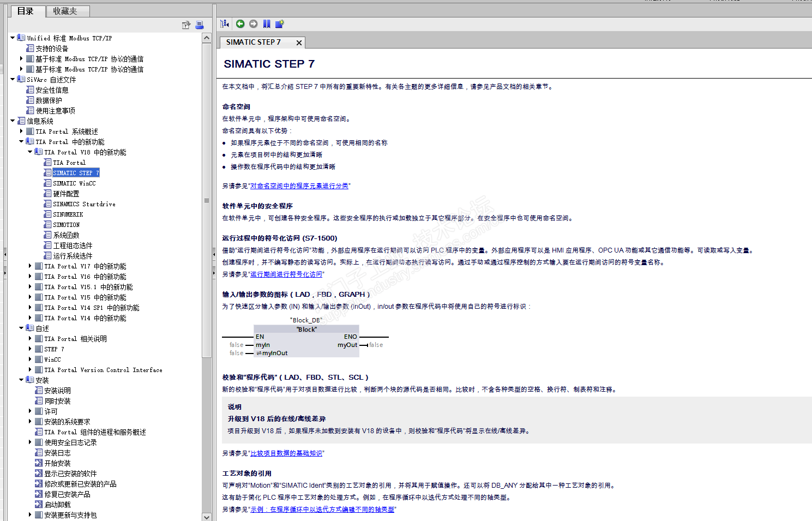The width and height of the screenshot is (812, 521).
Task: Open the 安全性信息 topic
Action: 52,90
